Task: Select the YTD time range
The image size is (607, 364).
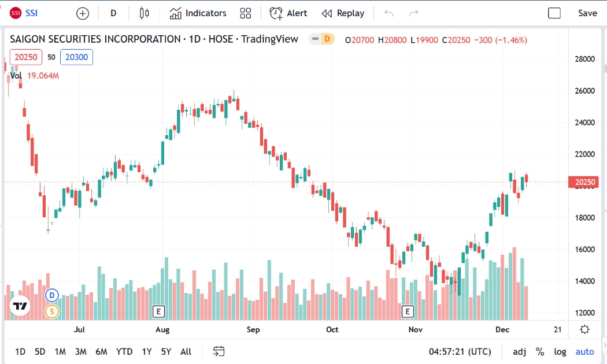Action: click(x=124, y=352)
